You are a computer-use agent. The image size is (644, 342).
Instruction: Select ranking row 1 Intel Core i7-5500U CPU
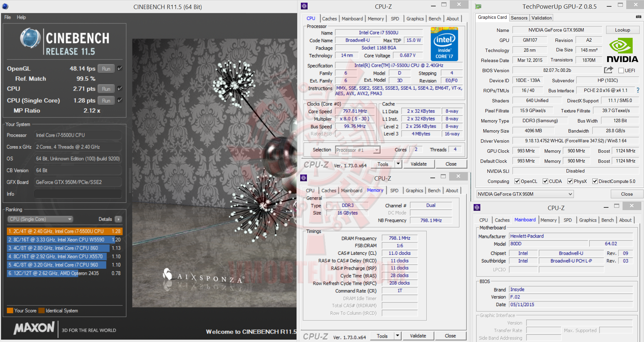[64, 231]
